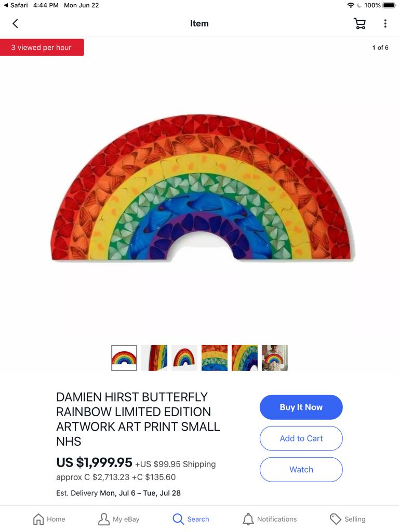
Task: Tap the back arrow icon
Action: (x=15, y=23)
